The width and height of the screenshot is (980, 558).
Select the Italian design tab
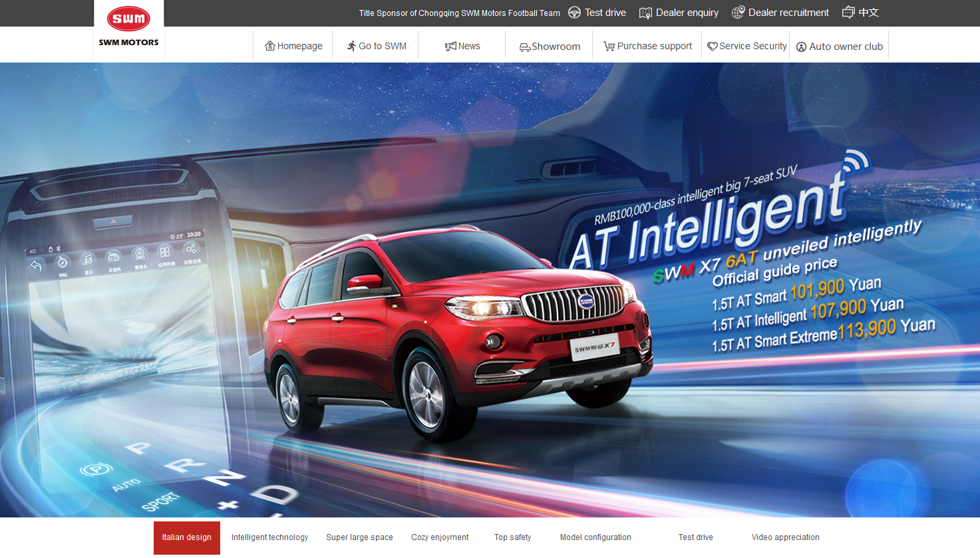pos(187,537)
